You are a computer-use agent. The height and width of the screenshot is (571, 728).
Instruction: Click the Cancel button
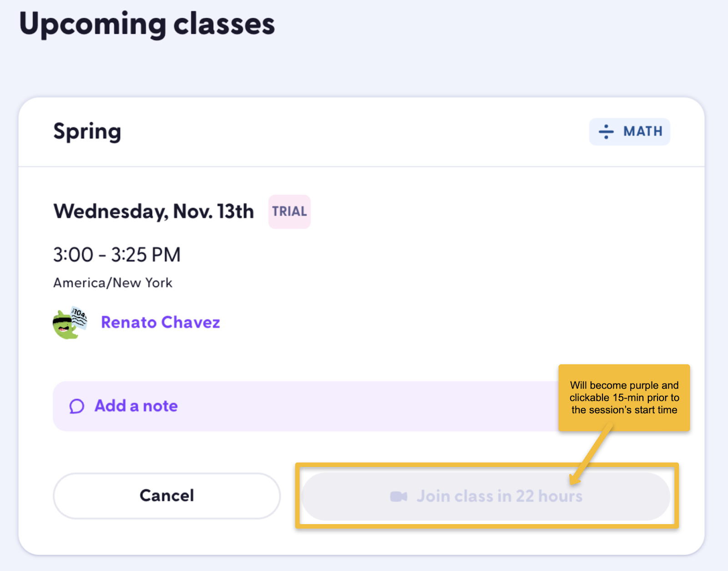pos(167,495)
